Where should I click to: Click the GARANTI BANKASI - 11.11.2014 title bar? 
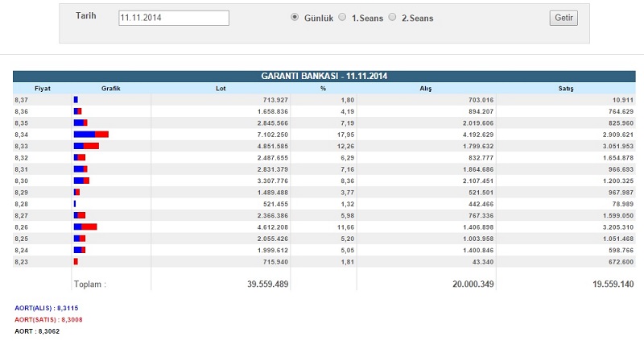click(x=324, y=76)
